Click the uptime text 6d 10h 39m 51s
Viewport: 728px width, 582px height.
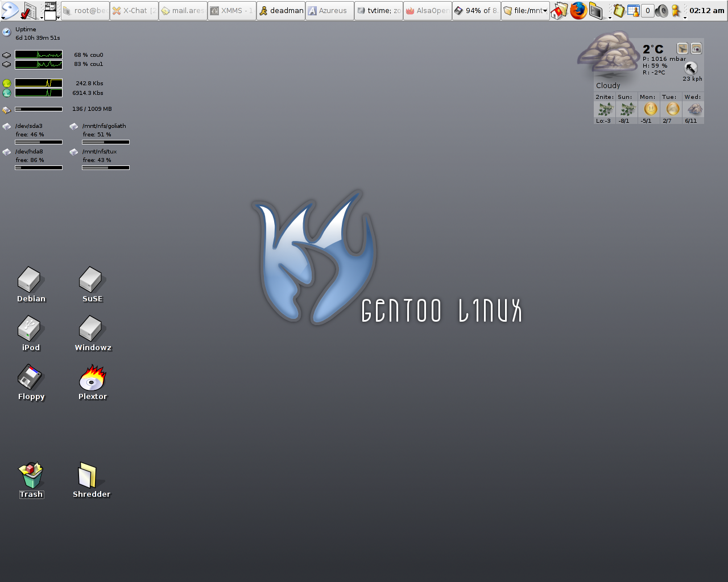38,38
